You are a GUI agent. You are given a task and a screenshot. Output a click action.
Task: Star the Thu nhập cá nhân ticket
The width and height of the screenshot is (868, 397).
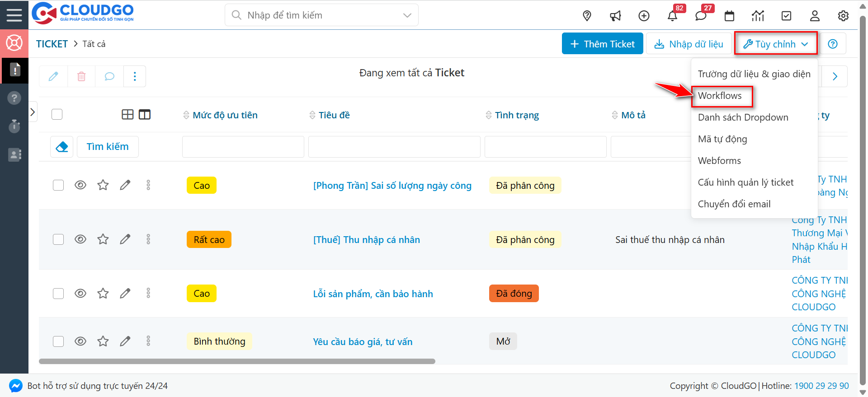[103, 239]
